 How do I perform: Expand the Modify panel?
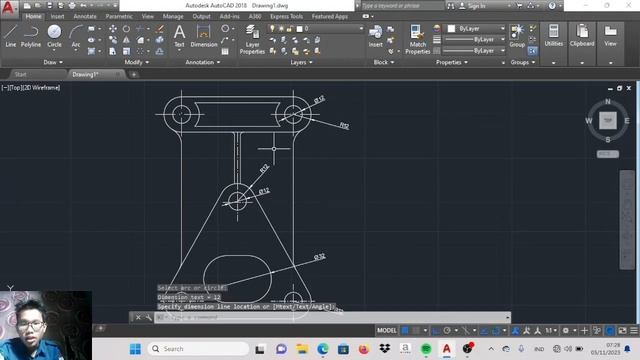(x=137, y=62)
